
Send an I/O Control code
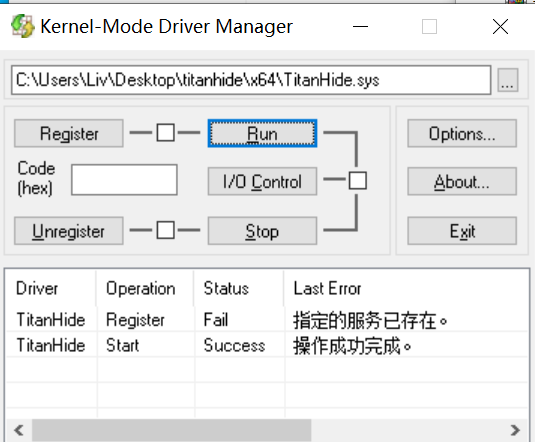pyautogui.click(x=262, y=181)
